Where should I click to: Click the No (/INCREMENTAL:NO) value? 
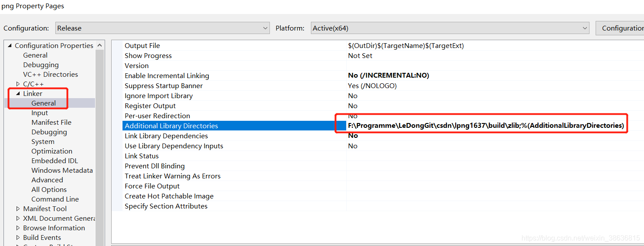click(388, 75)
